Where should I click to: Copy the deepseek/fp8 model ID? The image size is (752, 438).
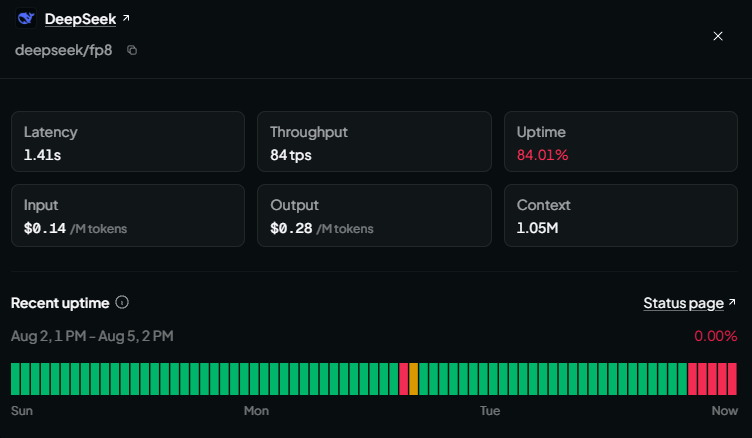(132, 50)
